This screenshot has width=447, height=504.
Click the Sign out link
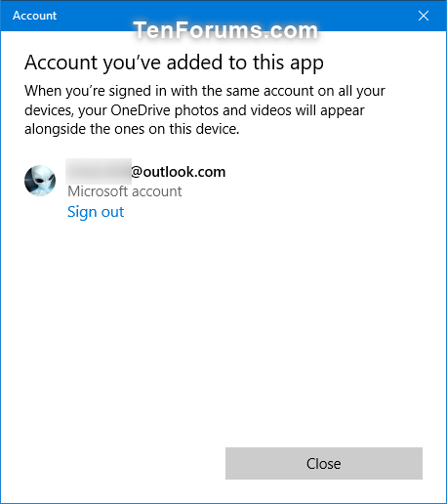96,212
